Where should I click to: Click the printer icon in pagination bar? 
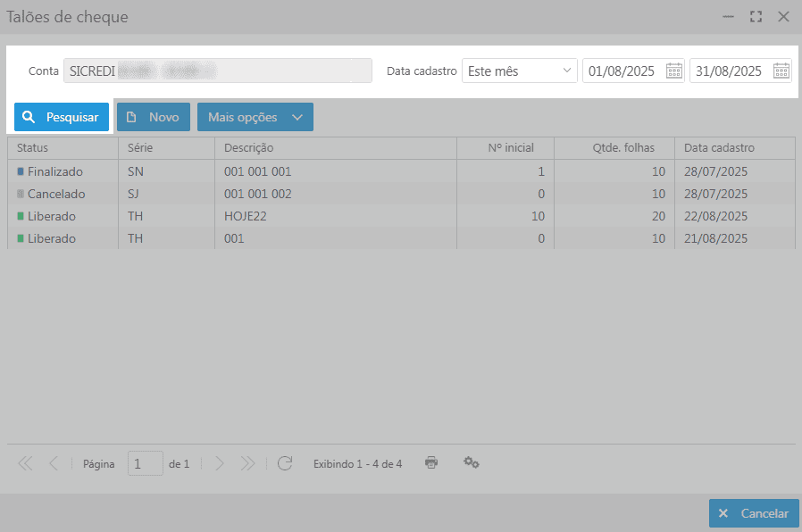[431, 462]
